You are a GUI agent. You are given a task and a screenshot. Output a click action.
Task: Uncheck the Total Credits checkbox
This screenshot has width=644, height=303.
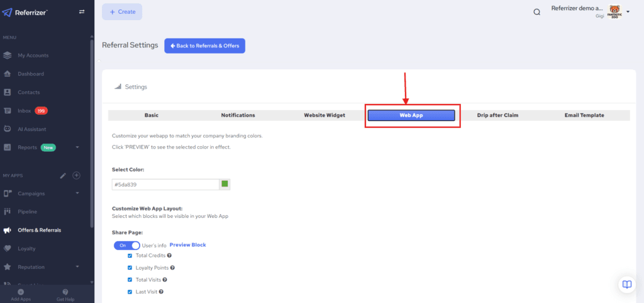coord(130,256)
